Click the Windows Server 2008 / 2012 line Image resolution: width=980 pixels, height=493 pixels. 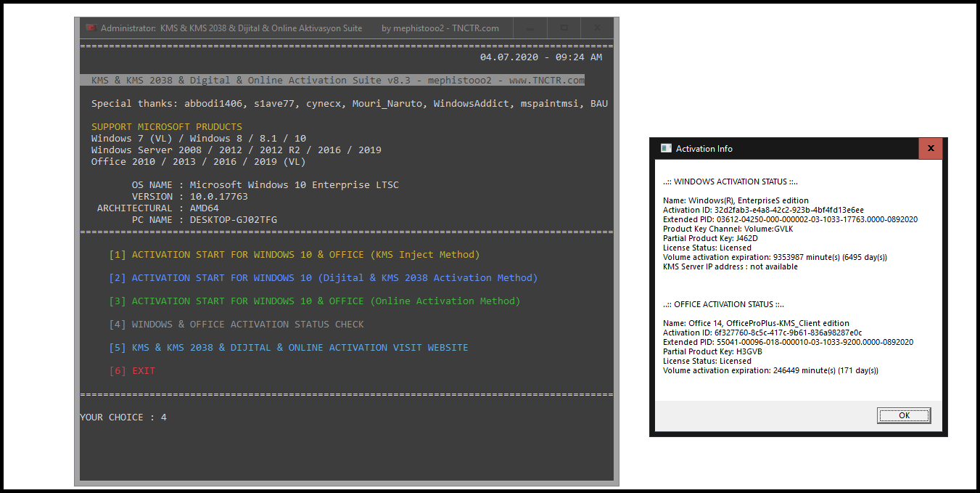[236, 150]
